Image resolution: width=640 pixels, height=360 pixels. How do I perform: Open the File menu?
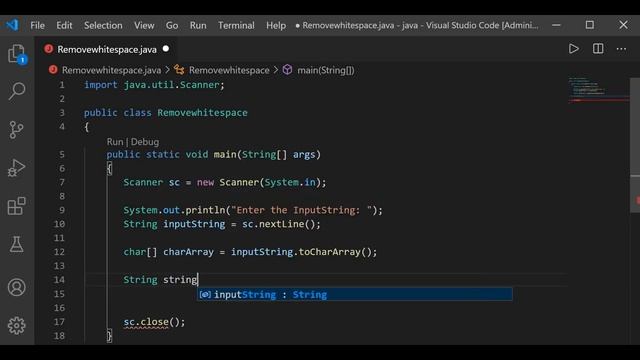[x=38, y=25]
